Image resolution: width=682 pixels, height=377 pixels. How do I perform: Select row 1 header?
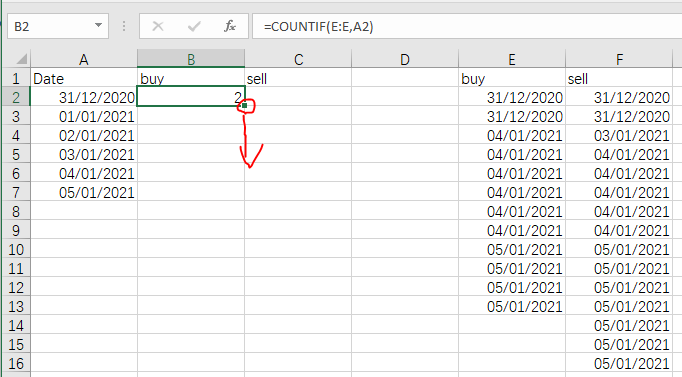point(16,78)
